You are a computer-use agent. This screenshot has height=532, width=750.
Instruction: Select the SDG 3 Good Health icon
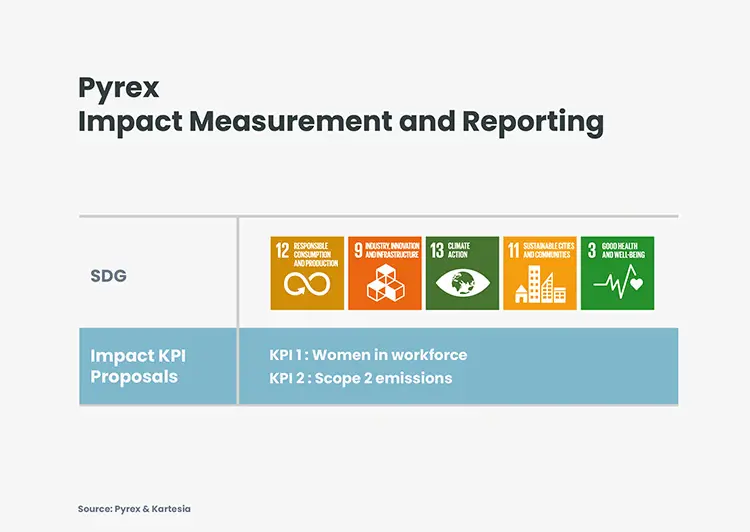618,273
